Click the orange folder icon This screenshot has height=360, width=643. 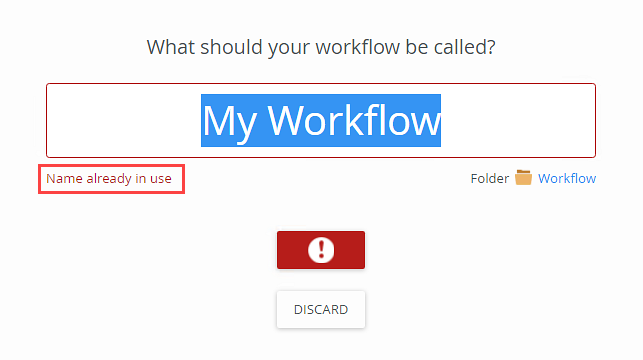click(x=523, y=178)
